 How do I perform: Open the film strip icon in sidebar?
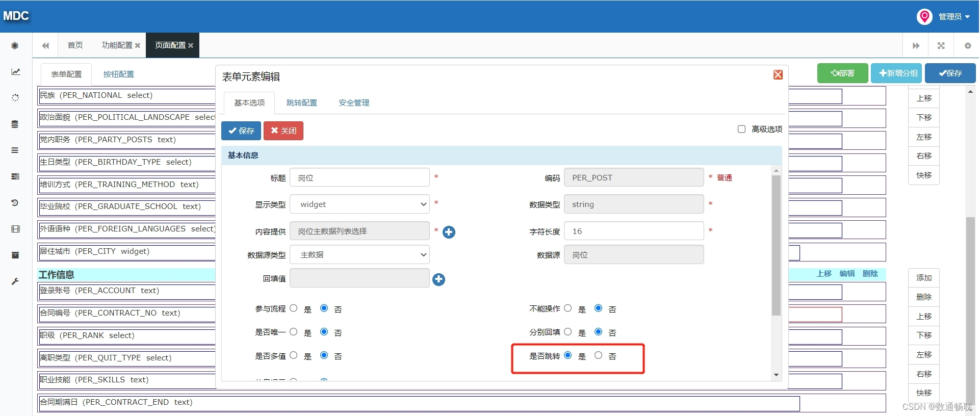(15, 229)
